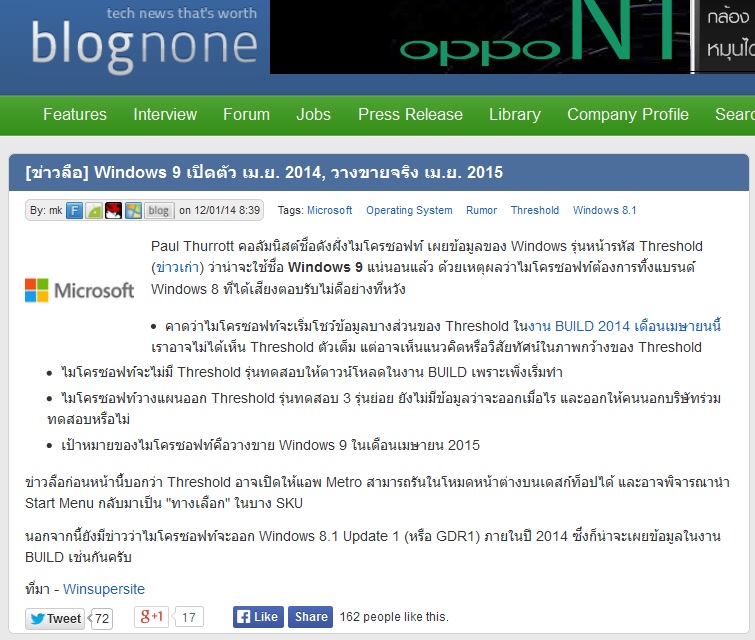Click the grey blog badge

tap(159, 210)
